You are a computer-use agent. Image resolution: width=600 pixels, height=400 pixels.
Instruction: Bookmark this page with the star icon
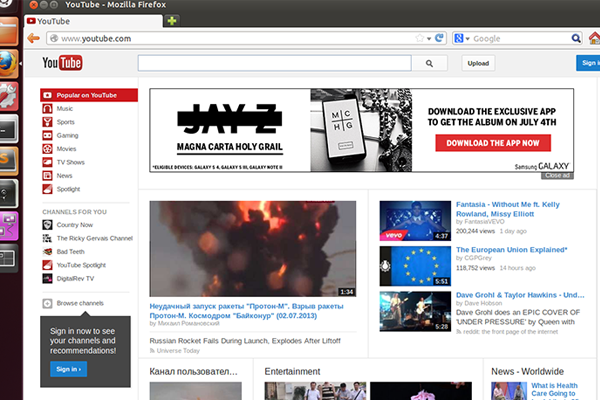[420, 38]
